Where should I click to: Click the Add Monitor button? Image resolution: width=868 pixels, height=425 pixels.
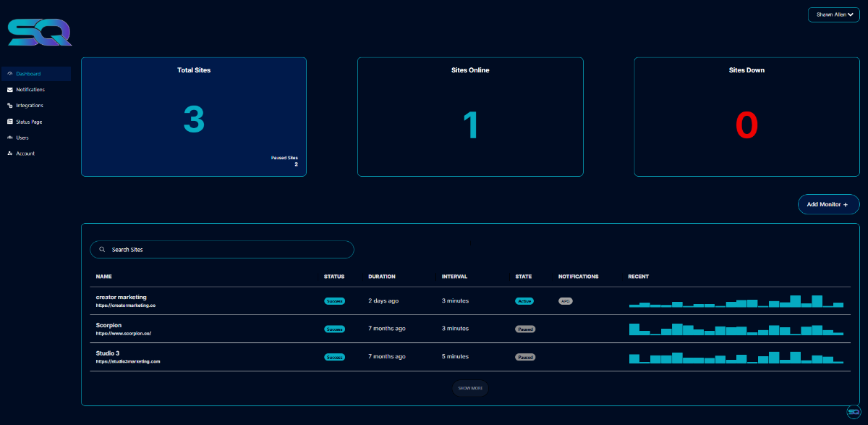pyautogui.click(x=828, y=204)
